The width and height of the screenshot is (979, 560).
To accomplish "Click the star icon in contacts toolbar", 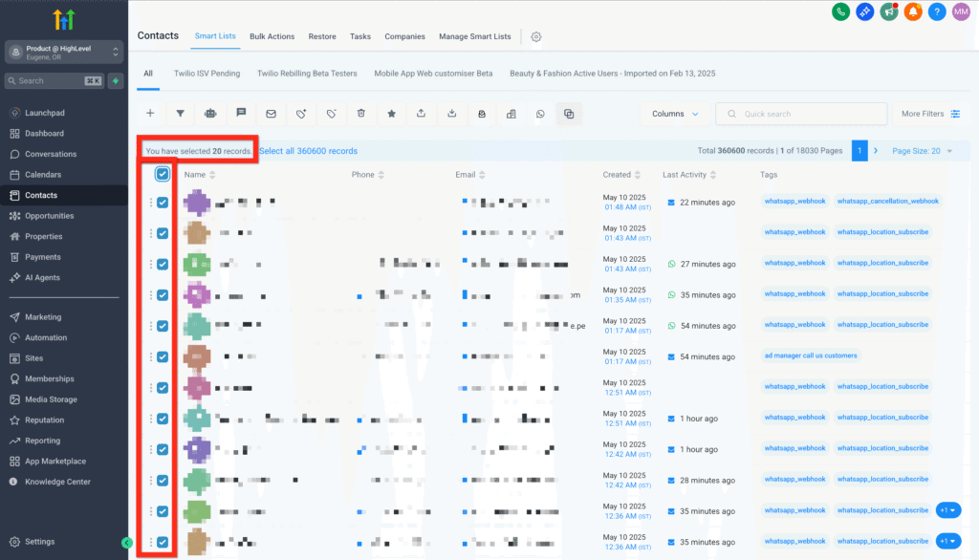I will (x=391, y=114).
